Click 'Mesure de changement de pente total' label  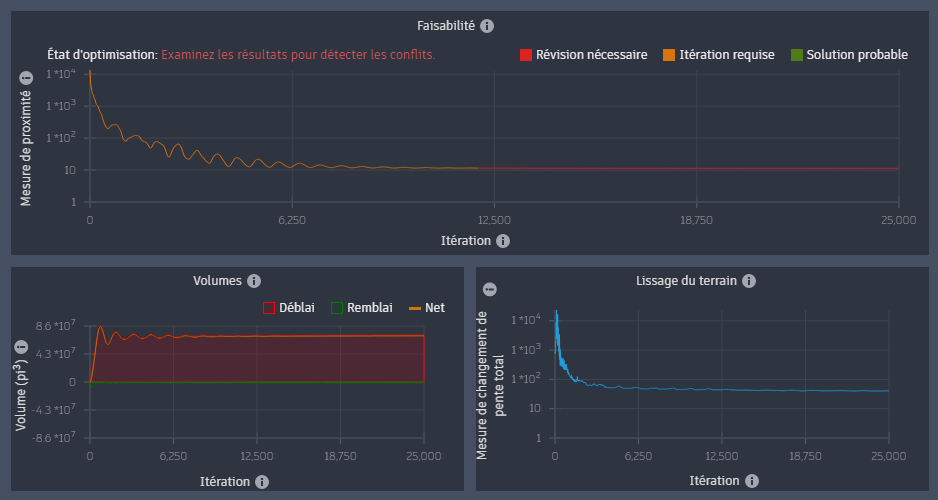(491, 385)
